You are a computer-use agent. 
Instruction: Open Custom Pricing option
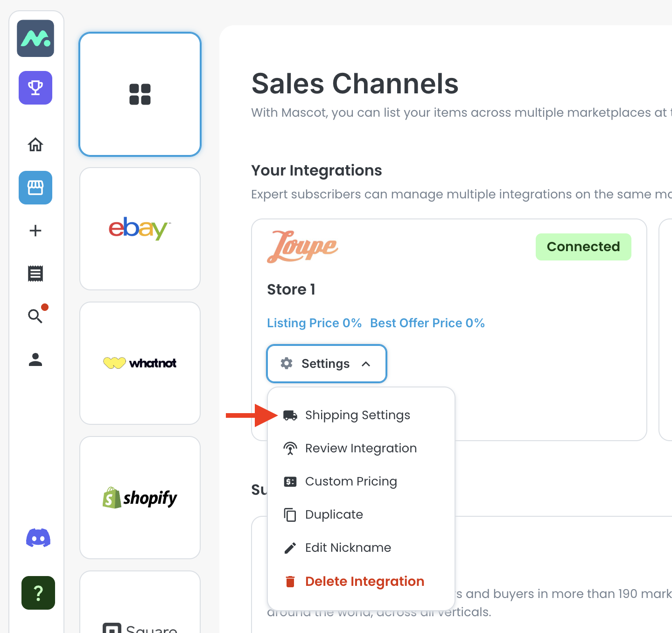point(351,481)
